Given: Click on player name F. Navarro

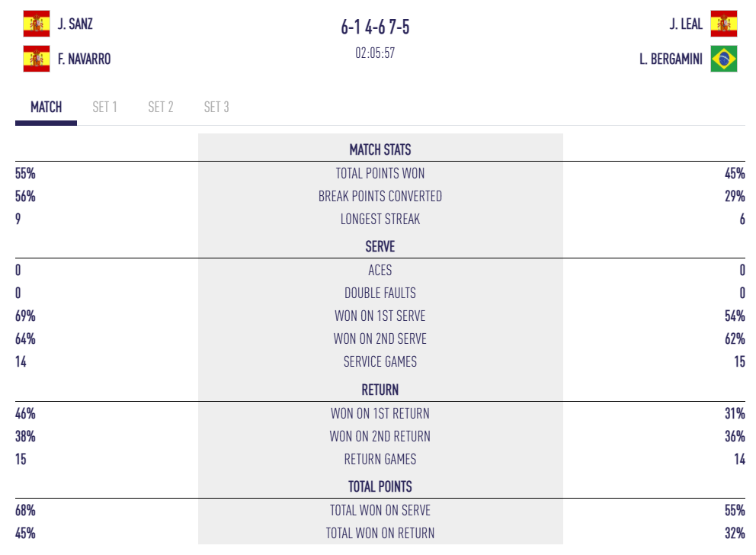Looking at the screenshot, I should point(84,59).
